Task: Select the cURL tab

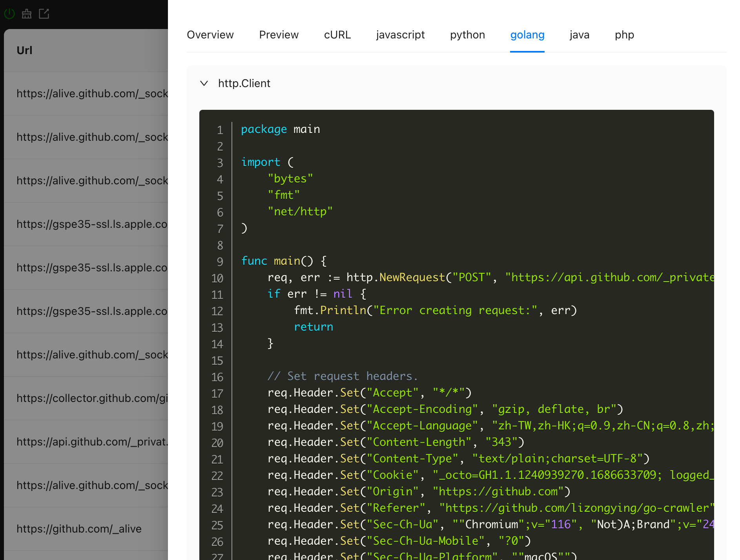Action: [x=337, y=35]
